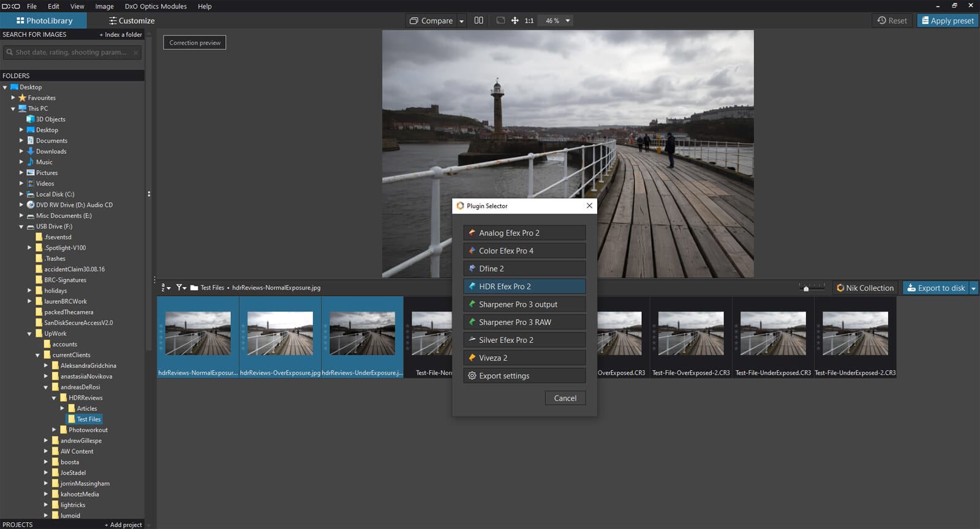Open the DxO Optics Modules menu
This screenshot has height=529, width=980.
[156, 6]
